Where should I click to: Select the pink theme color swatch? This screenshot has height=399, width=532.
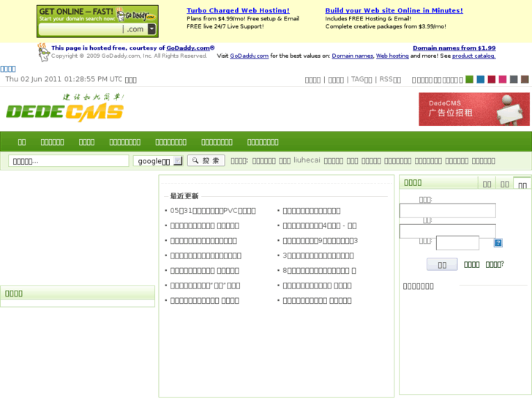click(503, 80)
